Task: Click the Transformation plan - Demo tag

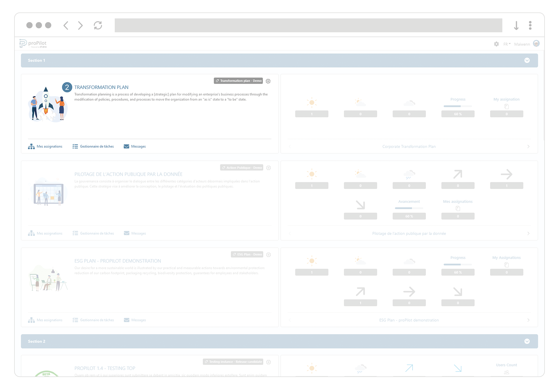Action: pyautogui.click(x=238, y=81)
